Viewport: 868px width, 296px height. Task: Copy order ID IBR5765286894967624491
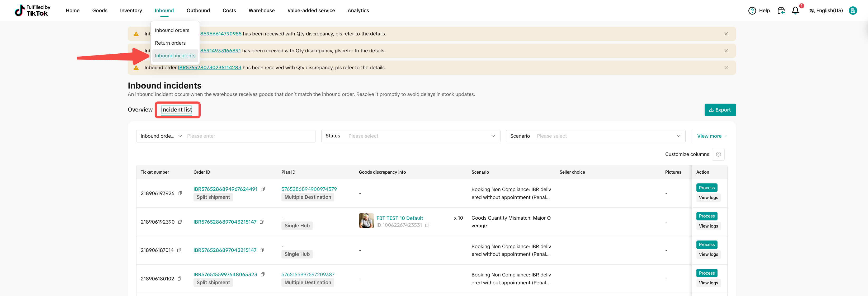(263, 189)
